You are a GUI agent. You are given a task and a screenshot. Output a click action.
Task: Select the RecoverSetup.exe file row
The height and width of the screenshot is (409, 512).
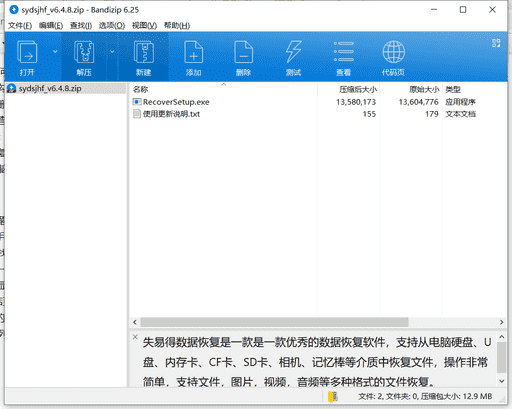coord(318,102)
